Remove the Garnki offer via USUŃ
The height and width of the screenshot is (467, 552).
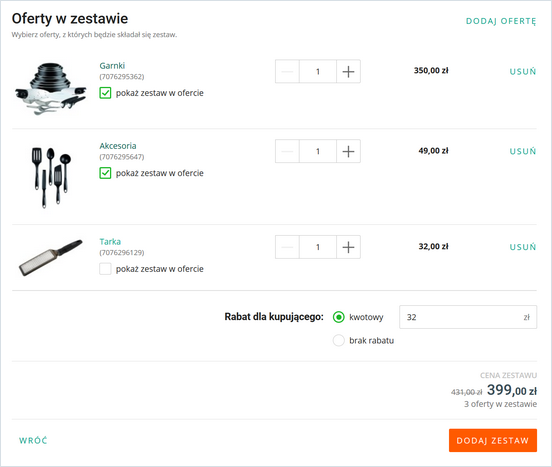pyautogui.click(x=523, y=71)
